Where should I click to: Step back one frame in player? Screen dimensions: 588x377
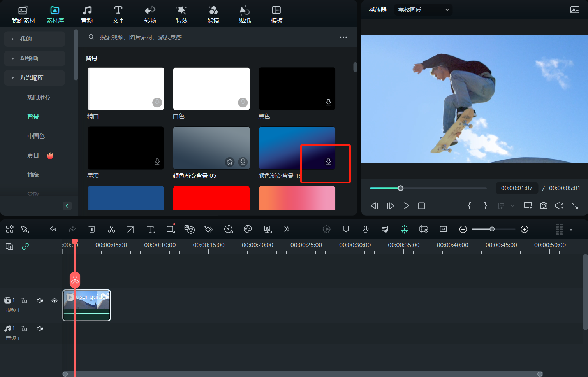pyautogui.click(x=375, y=206)
